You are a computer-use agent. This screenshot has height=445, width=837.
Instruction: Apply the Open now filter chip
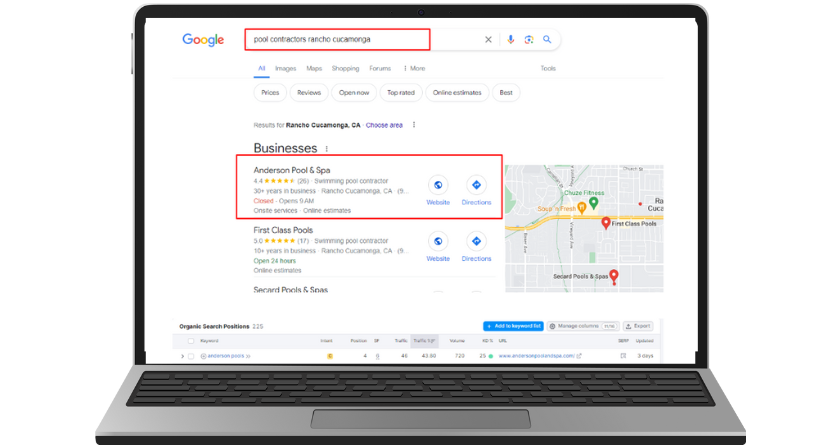coord(354,92)
